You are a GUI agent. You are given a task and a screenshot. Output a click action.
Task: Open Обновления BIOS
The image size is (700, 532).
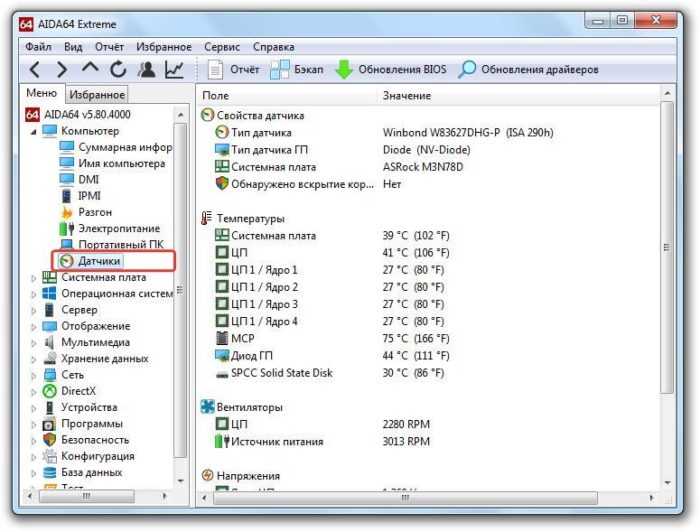[391, 70]
